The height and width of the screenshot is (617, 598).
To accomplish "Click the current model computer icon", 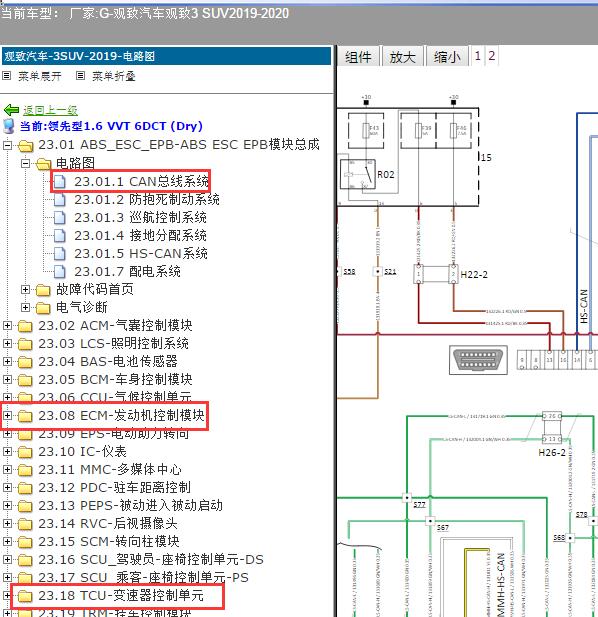I will 9,126.
